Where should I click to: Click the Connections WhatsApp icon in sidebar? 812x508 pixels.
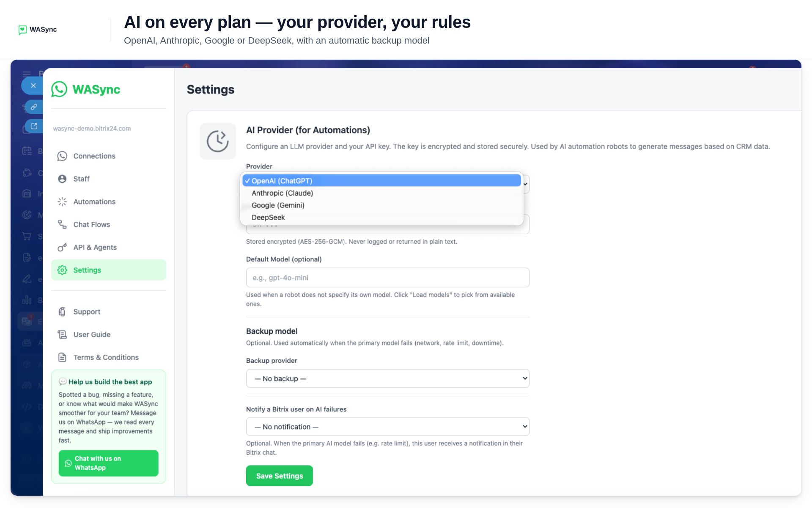tap(62, 156)
